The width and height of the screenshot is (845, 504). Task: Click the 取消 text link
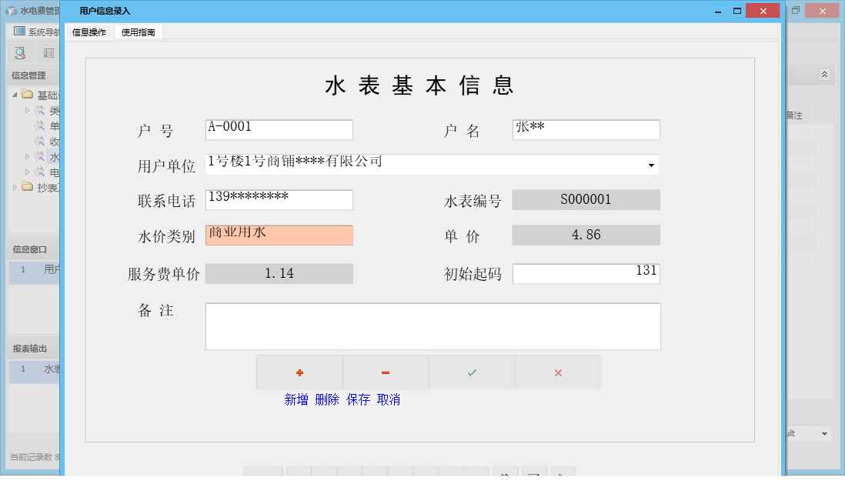pos(389,399)
